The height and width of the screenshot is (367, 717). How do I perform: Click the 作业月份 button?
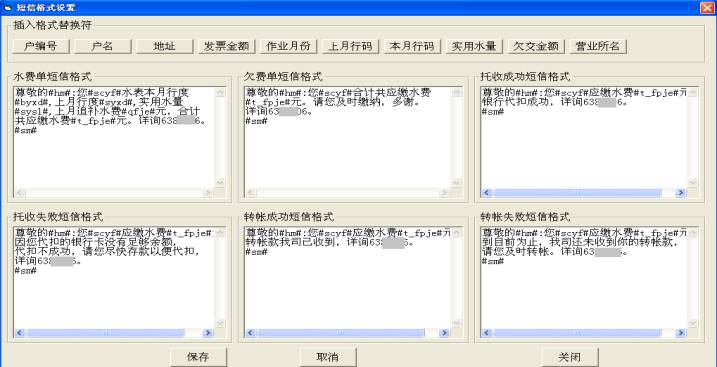(x=289, y=46)
